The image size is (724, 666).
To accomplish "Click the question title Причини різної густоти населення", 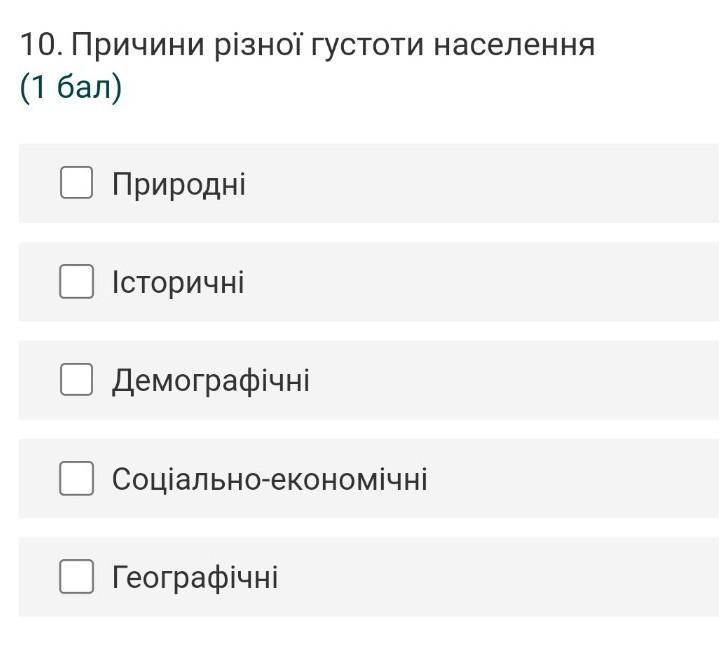I will pos(333,45).
